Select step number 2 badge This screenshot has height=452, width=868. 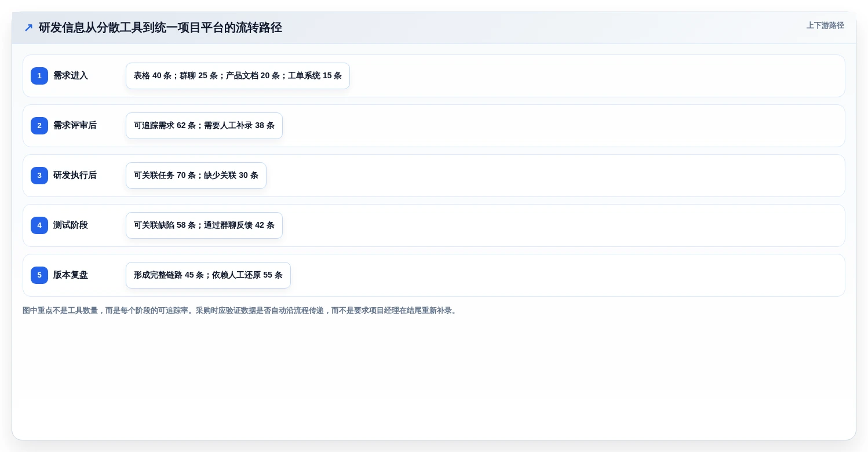39,126
